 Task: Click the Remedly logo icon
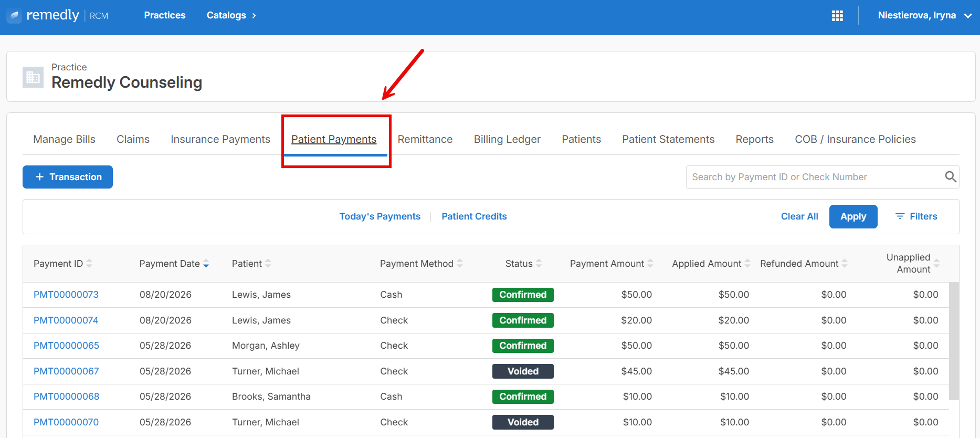[14, 16]
